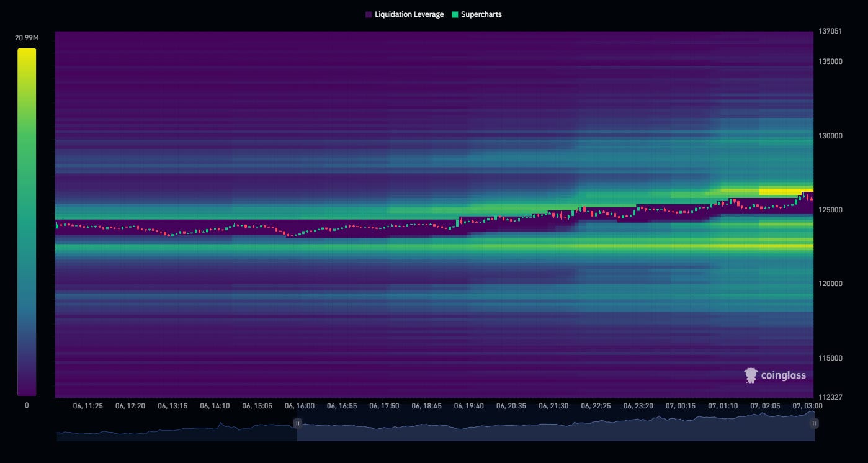Click the 06, 11:25 time label

click(x=87, y=406)
